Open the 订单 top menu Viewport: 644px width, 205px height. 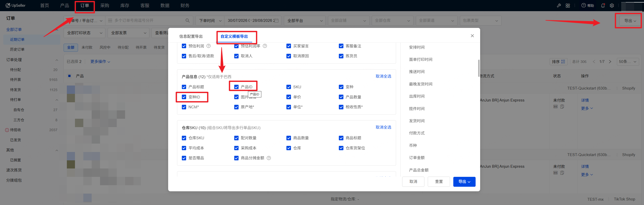click(x=85, y=6)
